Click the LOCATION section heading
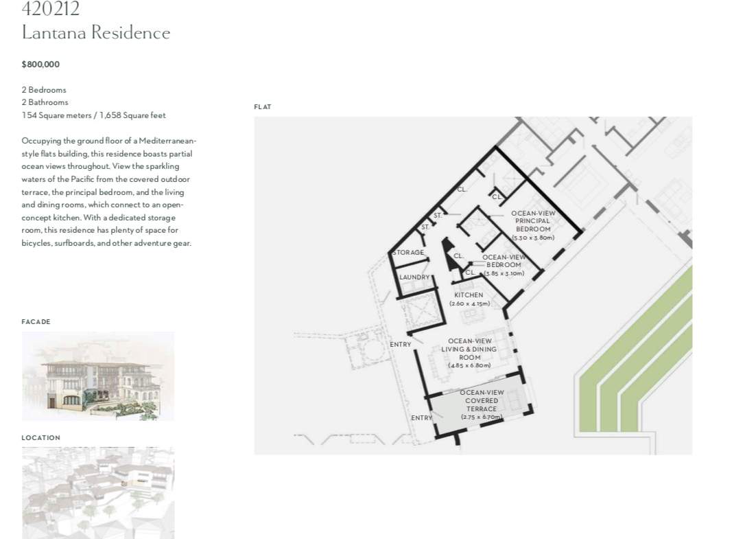Image resolution: width=756 pixels, height=539 pixels. click(40, 438)
